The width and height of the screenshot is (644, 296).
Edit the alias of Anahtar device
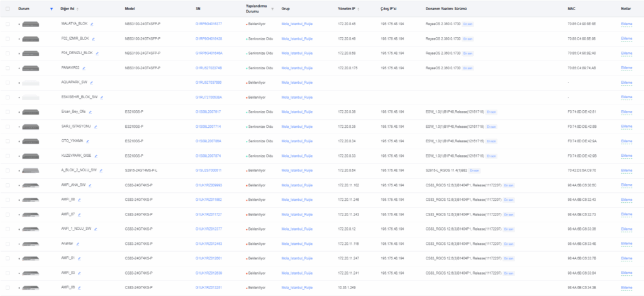(79, 244)
